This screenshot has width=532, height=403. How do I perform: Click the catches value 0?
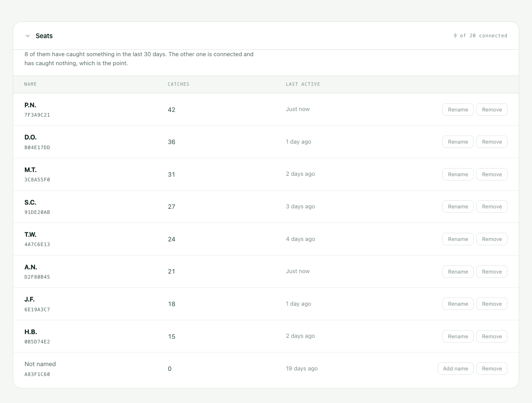169,369
